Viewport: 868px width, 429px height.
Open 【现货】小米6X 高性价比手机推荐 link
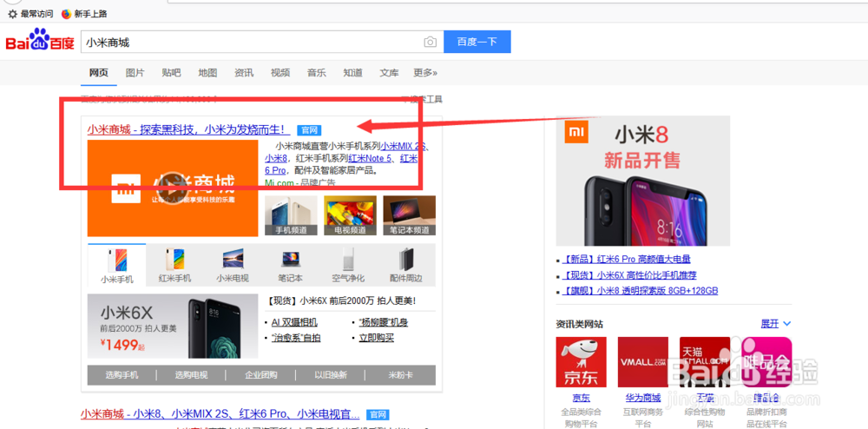pyautogui.click(x=628, y=275)
